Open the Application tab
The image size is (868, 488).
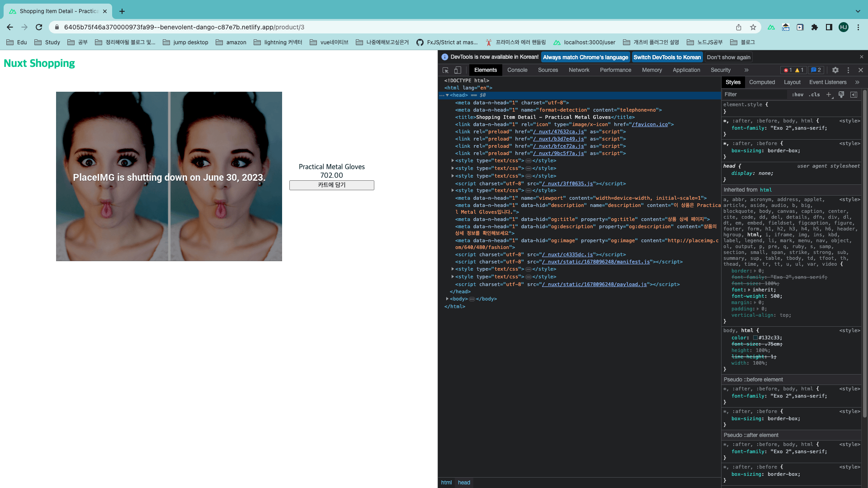click(x=686, y=70)
